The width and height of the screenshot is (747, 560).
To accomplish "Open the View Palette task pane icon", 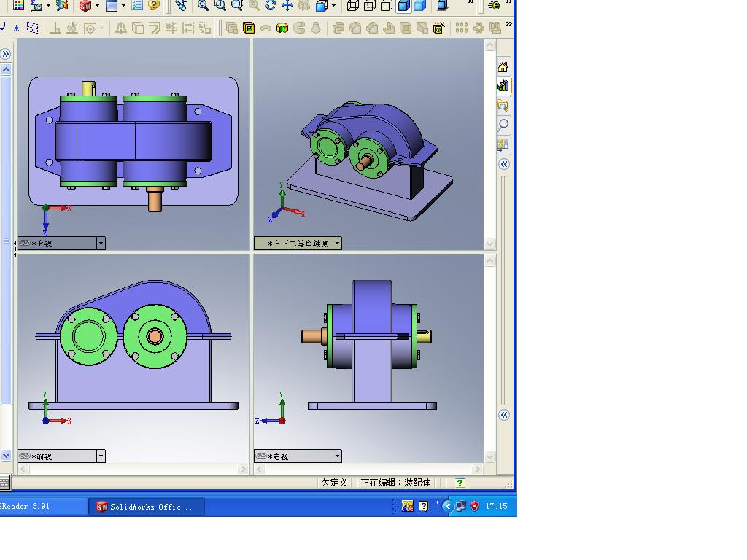I will [503, 144].
